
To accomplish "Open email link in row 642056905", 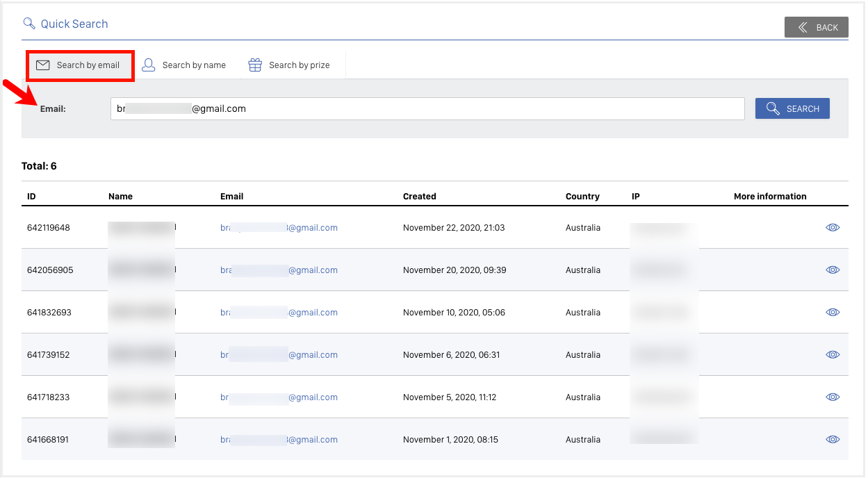I will (x=279, y=270).
